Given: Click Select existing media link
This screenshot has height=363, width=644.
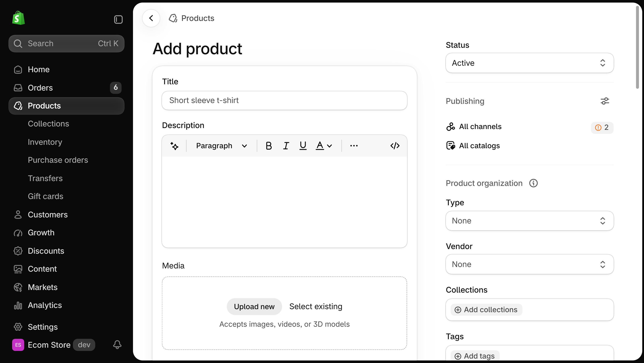Looking at the screenshot, I should (x=316, y=307).
